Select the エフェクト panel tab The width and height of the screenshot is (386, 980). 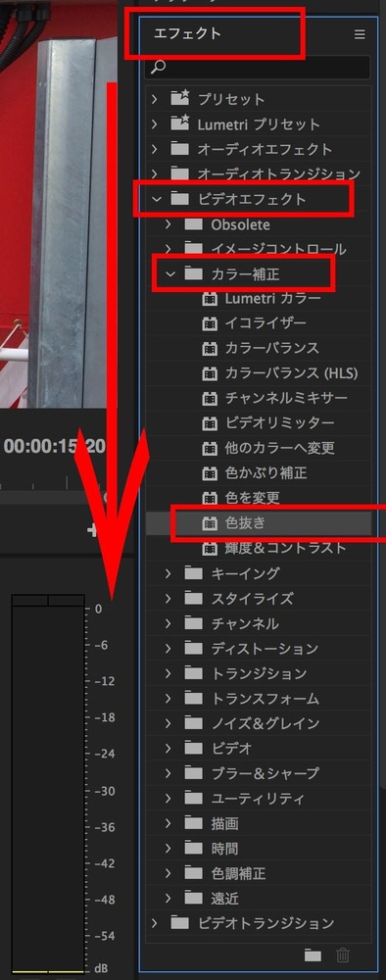tap(187, 33)
